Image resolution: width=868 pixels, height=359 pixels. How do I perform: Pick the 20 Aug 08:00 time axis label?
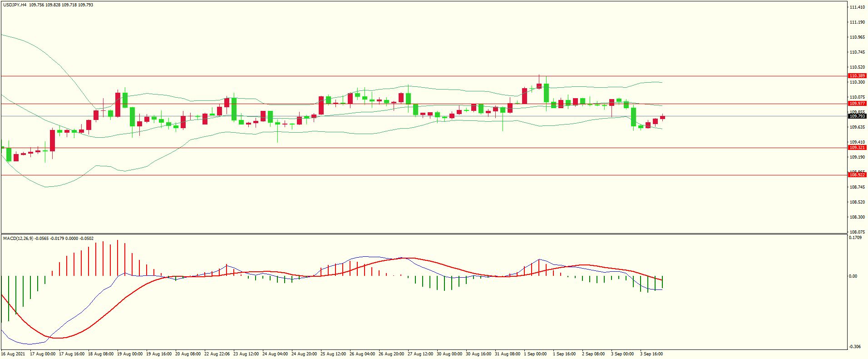(x=187, y=354)
